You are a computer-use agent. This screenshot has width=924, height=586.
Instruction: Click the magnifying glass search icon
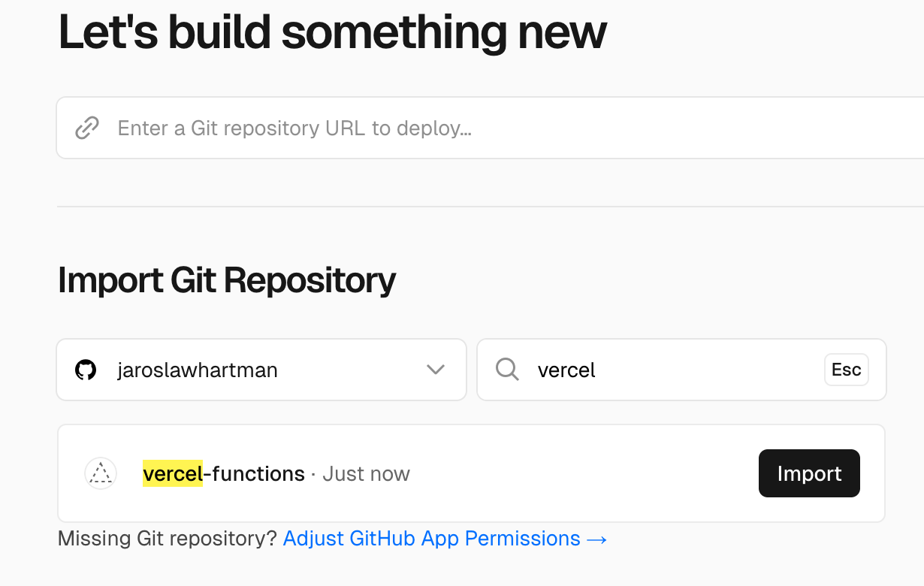pyautogui.click(x=507, y=370)
